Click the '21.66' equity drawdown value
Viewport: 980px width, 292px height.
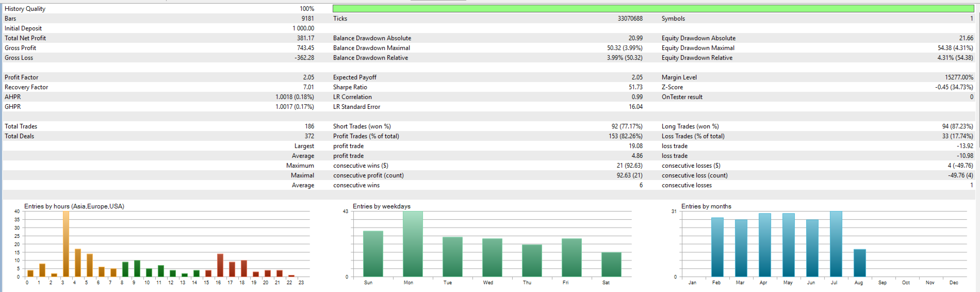coord(966,38)
